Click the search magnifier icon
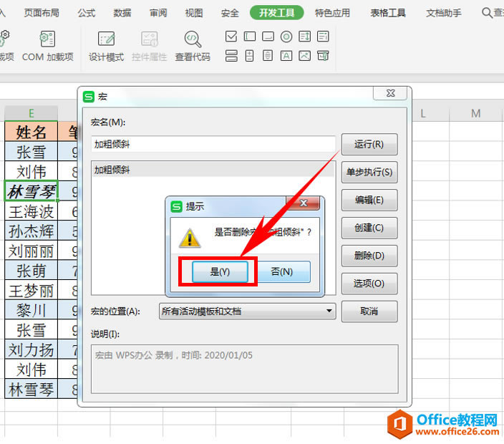The height and width of the screenshot is (444, 504). 487,13
